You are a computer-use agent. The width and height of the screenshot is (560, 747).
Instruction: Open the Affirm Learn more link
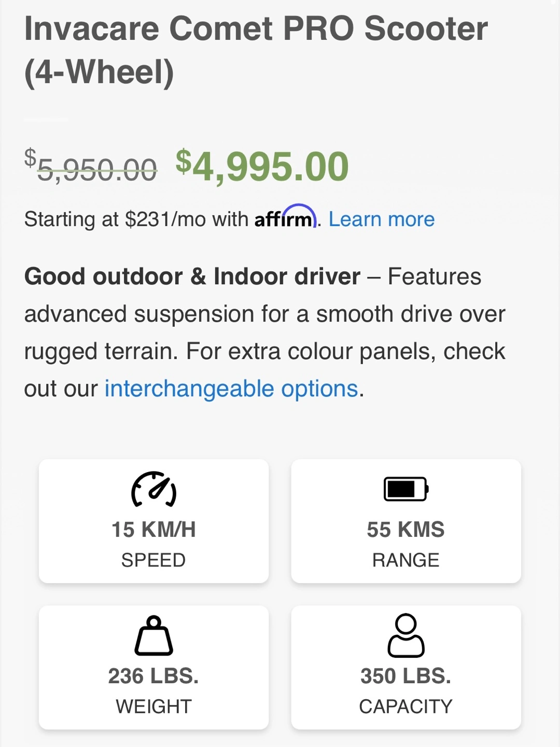tap(382, 219)
